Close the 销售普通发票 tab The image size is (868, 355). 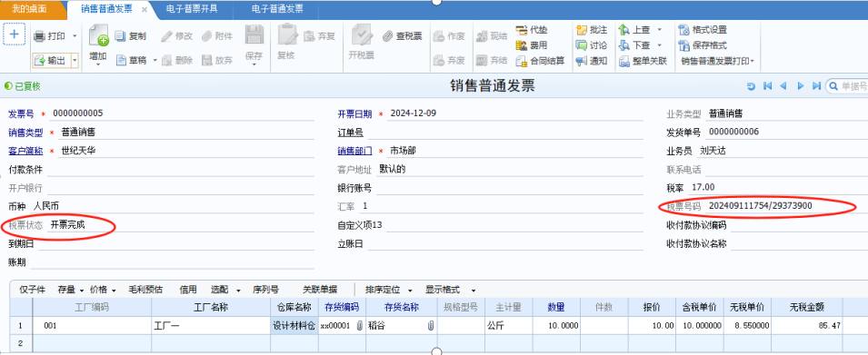pyautogui.click(x=145, y=10)
